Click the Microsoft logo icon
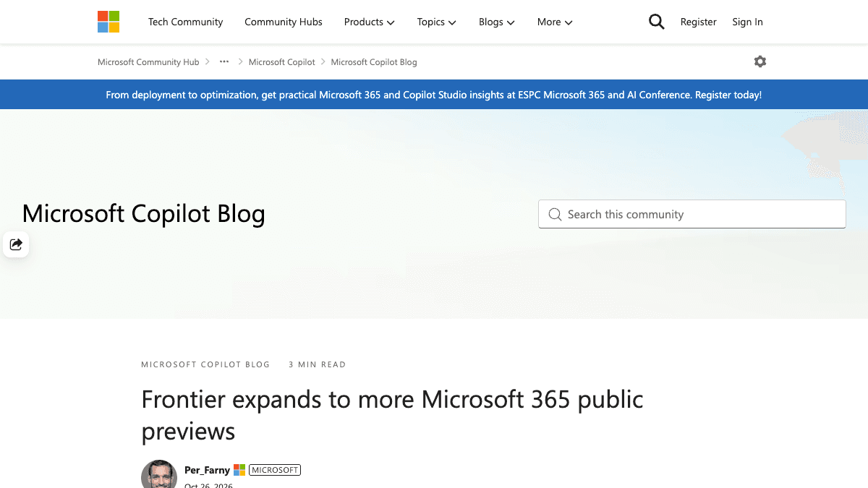The image size is (868, 488). click(109, 22)
